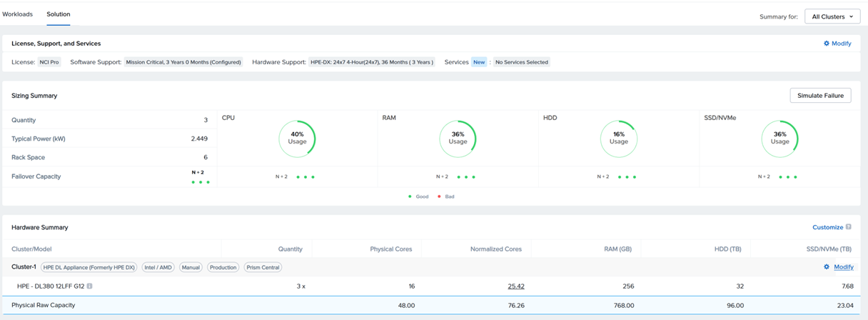Click the Customize link in Hardware Summary
Image resolution: width=868 pixels, height=320 pixels.
(x=827, y=227)
